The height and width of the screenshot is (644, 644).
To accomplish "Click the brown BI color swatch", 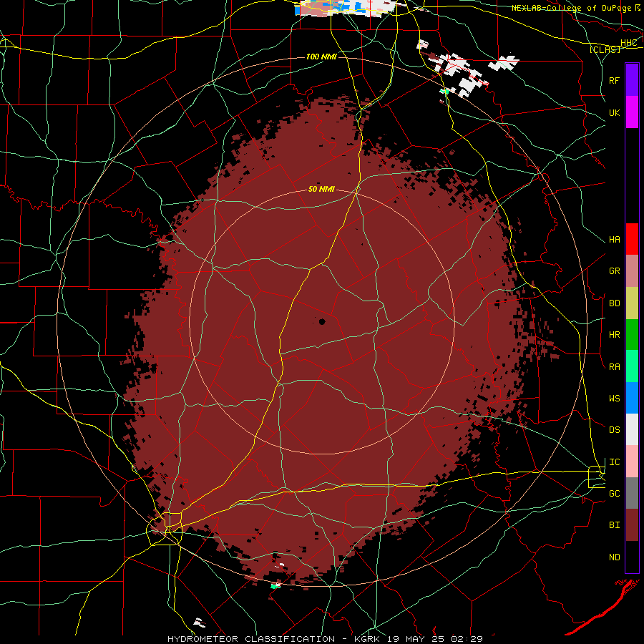I will click(632, 525).
